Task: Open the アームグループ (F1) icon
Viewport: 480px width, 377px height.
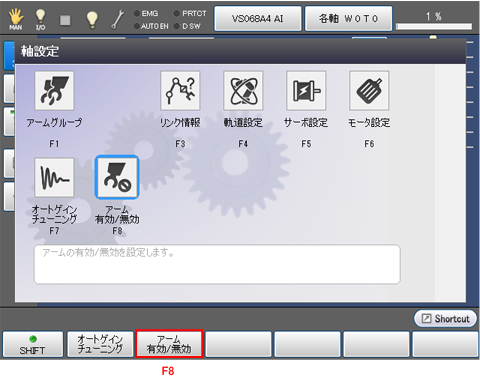Action: tap(54, 91)
